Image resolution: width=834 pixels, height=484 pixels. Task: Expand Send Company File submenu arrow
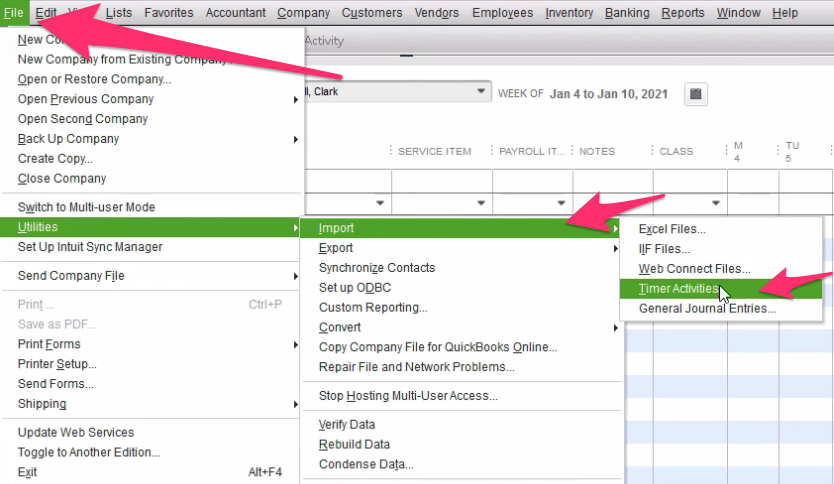click(296, 276)
